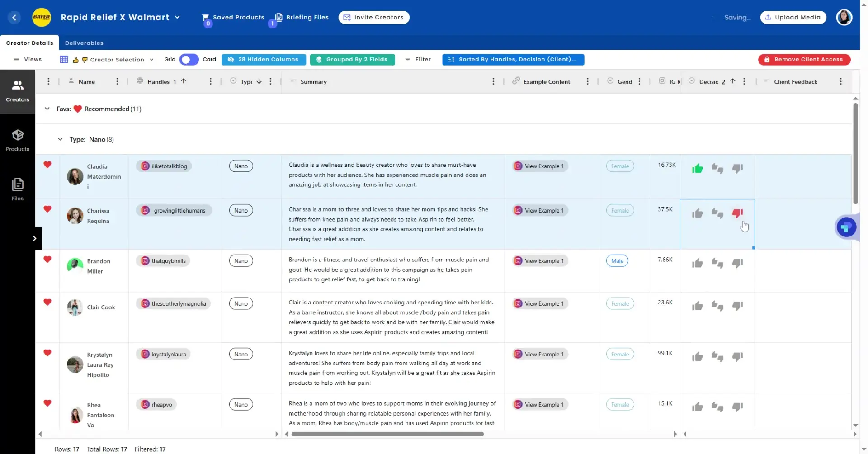
Task: Click the back arrow at top left
Action: pos(14,17)
